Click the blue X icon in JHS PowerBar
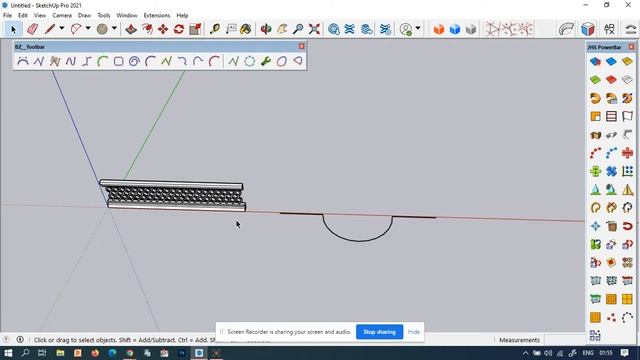The width and height of the screenshot is (640, 360). 611,171
